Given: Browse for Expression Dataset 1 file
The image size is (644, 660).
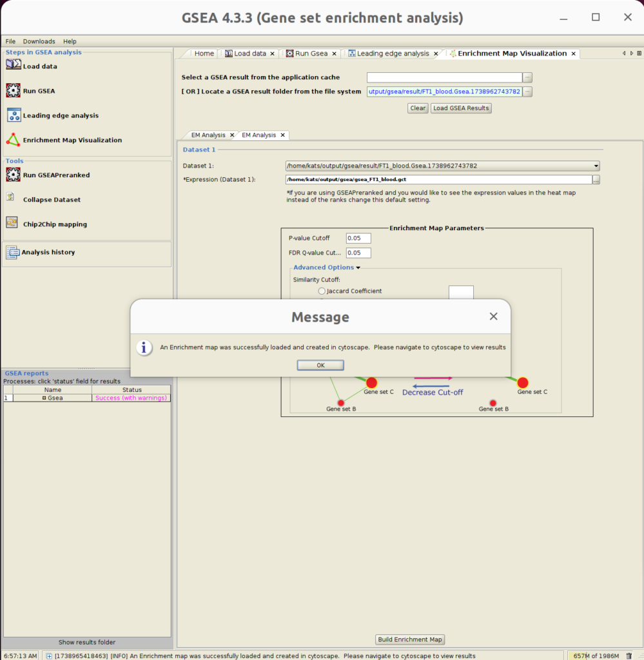Looking at the screenshot, I should pyautogui.click(x=596, y=180).
